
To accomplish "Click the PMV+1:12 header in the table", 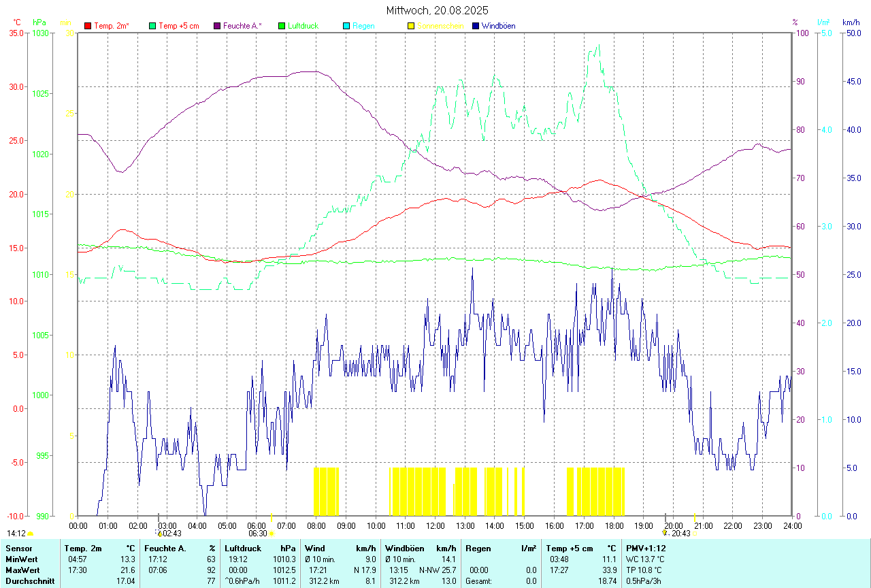I will pyautogui.click(x=646, y=548).
